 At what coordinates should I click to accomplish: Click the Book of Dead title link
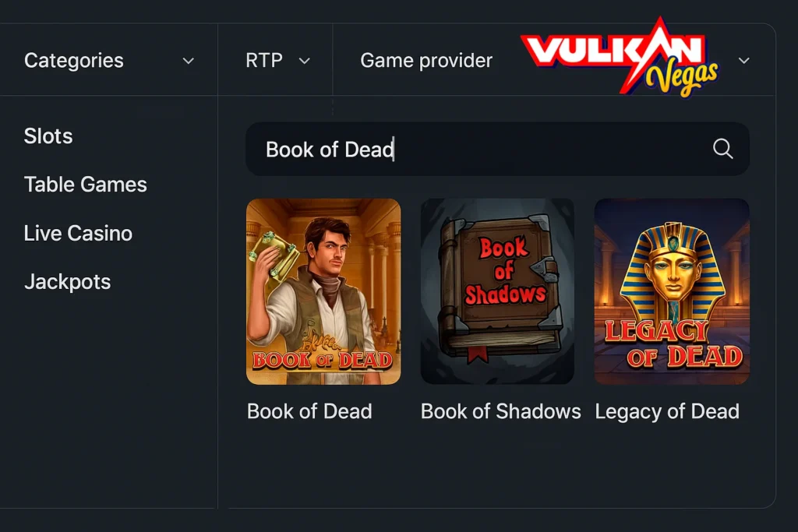309,411
